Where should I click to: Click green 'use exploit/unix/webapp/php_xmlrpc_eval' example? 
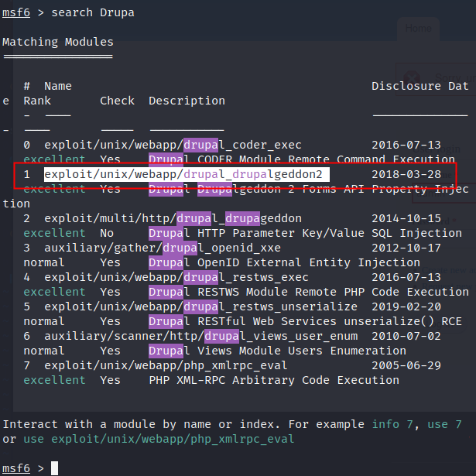159,439
